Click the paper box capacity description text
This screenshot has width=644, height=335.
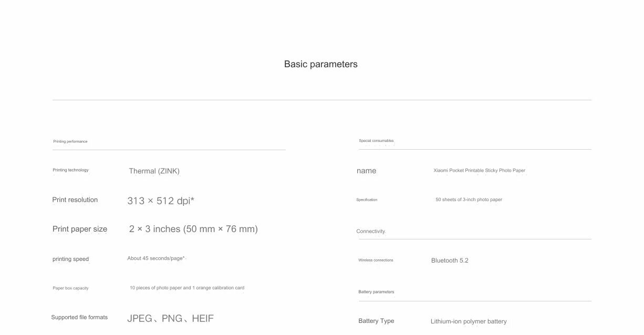tap(187, 288)
